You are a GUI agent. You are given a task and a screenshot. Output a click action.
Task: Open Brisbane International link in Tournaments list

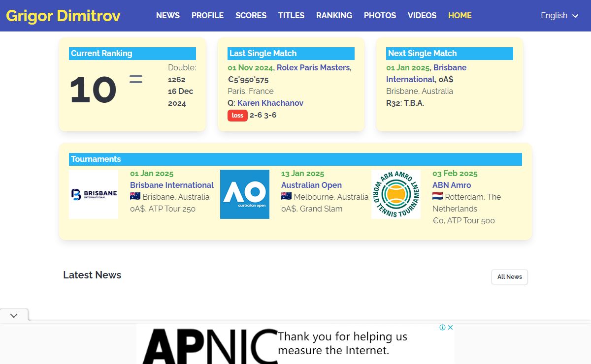point(172,185)
